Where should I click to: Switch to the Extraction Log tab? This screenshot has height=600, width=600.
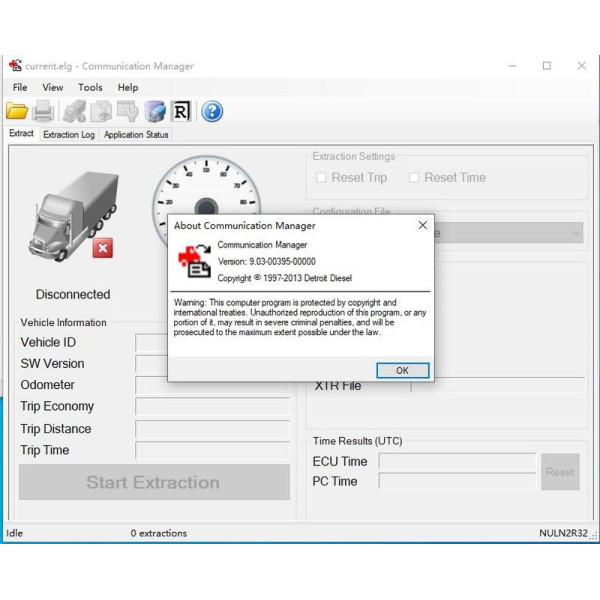click(x=69, y=135)
